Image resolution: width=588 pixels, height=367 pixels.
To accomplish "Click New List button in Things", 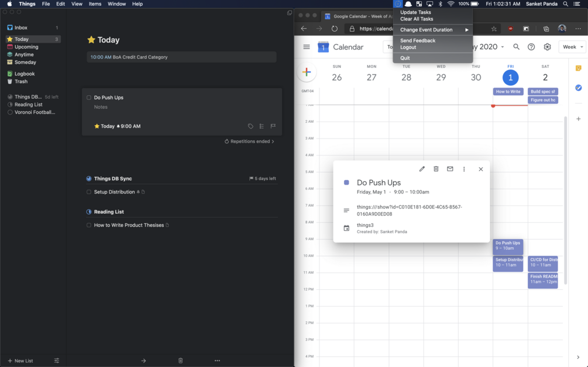I will pyautogui.click(x=20, y=361).
